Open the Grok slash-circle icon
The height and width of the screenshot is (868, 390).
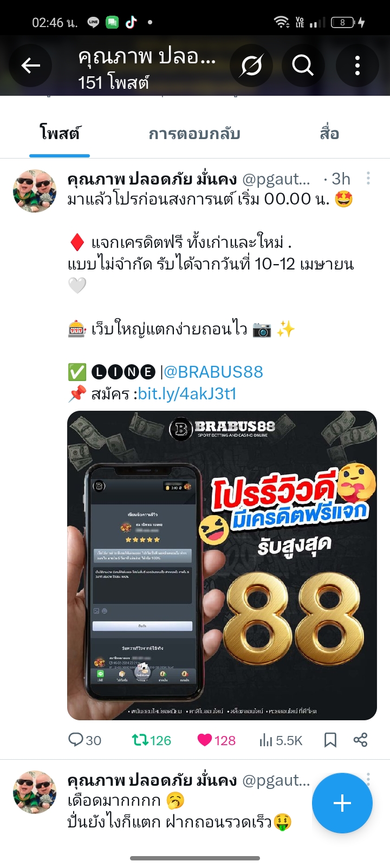[251, 65]
